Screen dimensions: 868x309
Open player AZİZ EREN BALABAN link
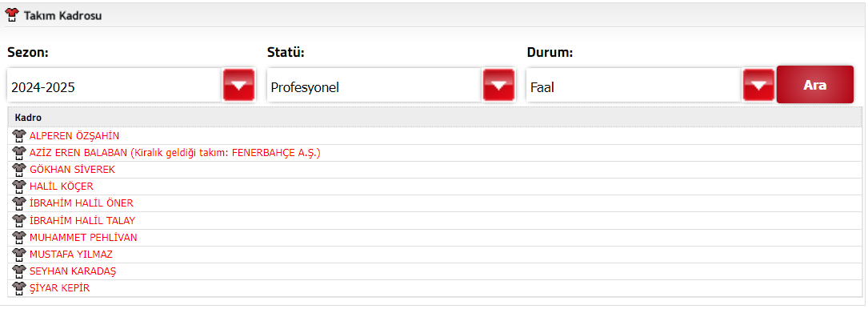[x=175, y=153]
